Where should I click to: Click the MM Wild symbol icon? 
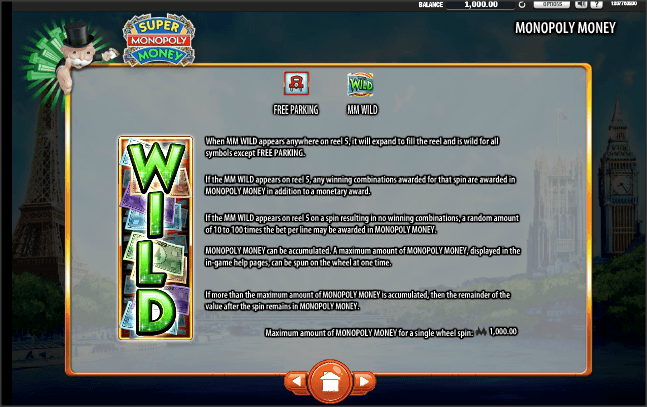(x=360, y=84)
